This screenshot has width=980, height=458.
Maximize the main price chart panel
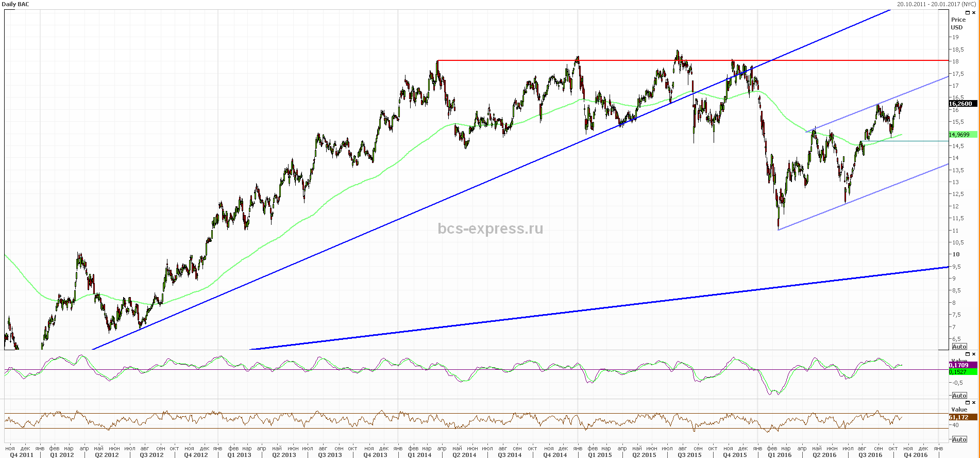[x=968, y=12]
